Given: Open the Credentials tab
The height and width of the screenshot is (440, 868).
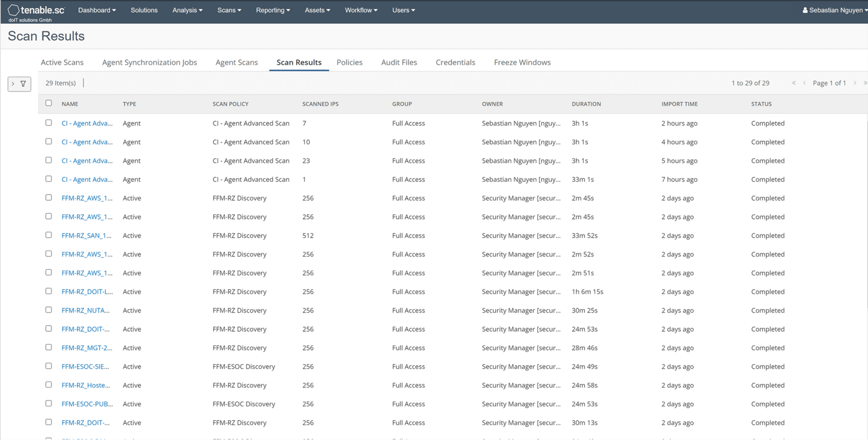Looking at the screenshot, I should [x=455, y=63].
